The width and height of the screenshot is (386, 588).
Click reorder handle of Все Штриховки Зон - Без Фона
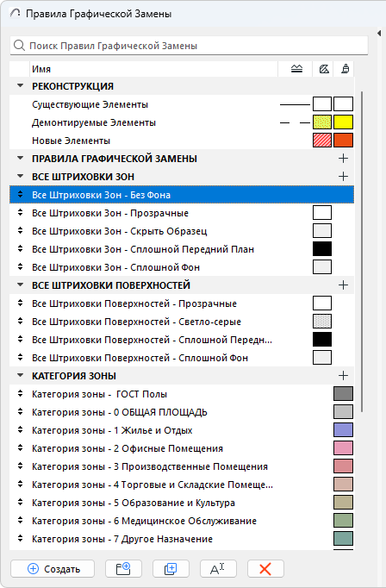pos(20,194)
